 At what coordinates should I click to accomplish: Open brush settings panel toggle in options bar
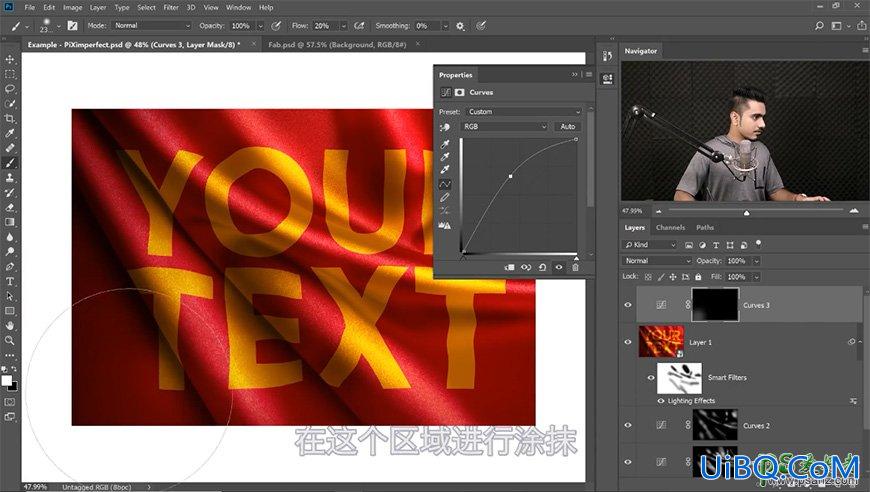[x=72, y=26]
